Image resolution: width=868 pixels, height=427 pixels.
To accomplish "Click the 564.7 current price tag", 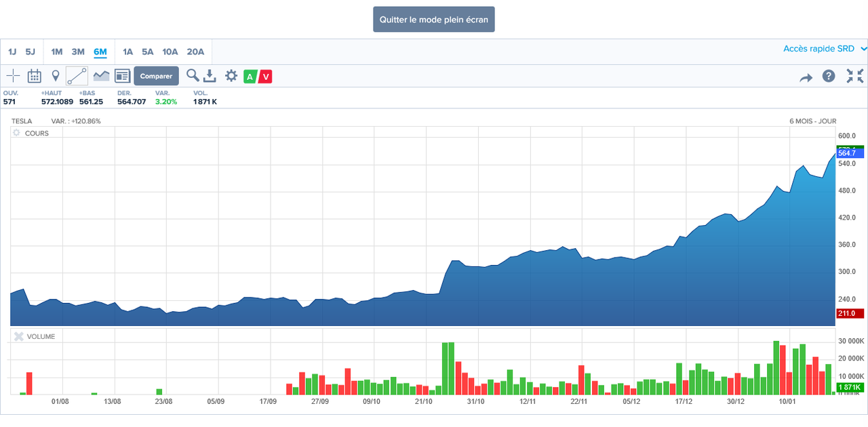I will click(x=850, y=153).
